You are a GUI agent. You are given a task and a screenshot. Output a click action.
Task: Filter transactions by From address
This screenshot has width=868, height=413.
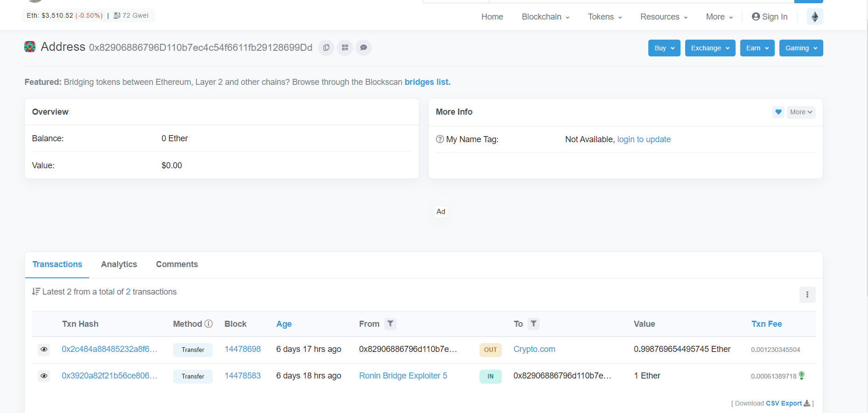pos(390,324)
